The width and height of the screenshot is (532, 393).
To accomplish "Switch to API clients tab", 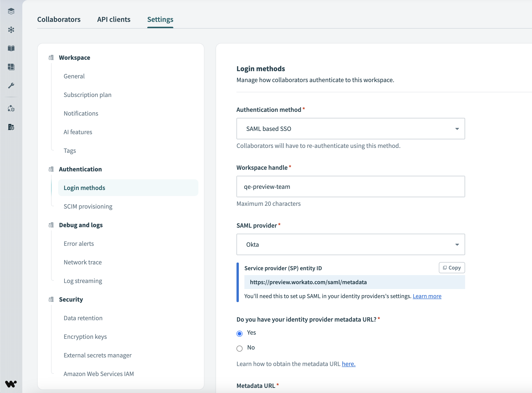I will [x=114, y=19].
